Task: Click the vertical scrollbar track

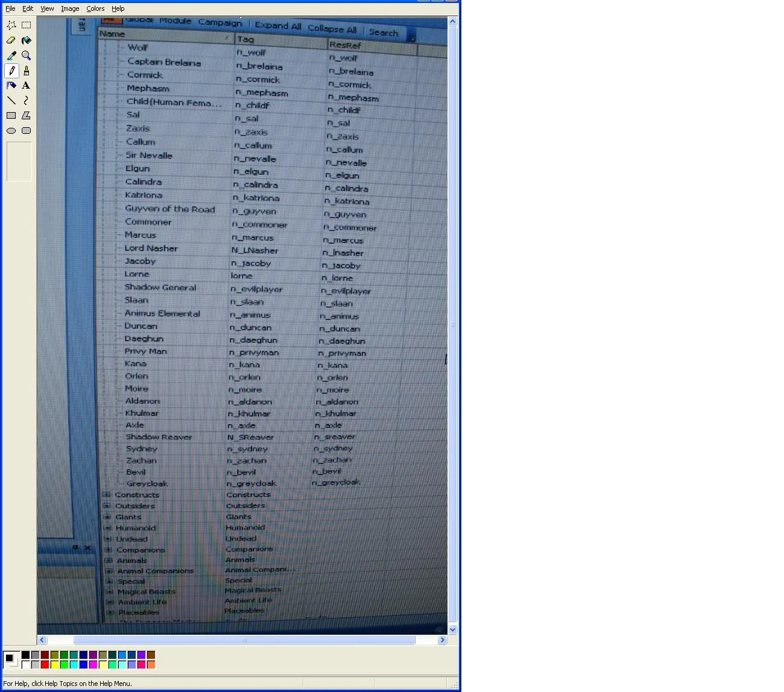Action: pos(453,326)
